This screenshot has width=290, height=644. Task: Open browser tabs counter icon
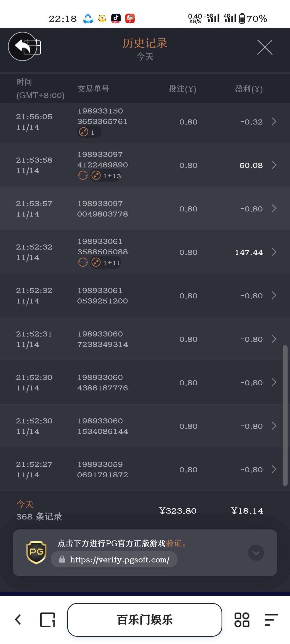click(x=48, y=620)
